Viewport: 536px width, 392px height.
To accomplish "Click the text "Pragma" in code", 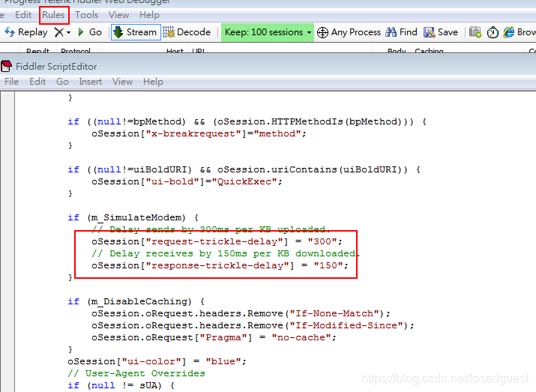I will click(223, 338).
